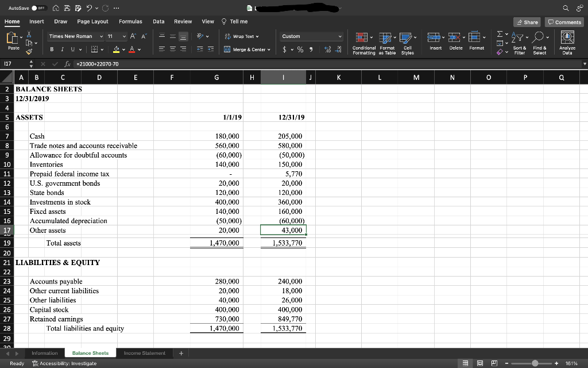Screen dimensions: 588x368
Task: Click the Conditional Formatting icon
Action: [x=362, y=37]
